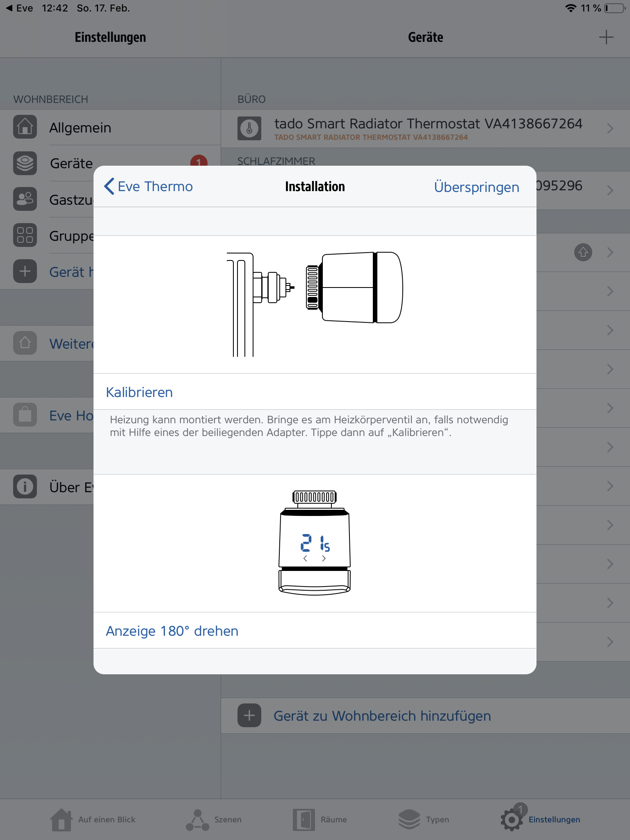Viewport: 630px width, 840px height.
Task: Tap the radiator valve mounting illustration
Action: (x=315, y=304)
